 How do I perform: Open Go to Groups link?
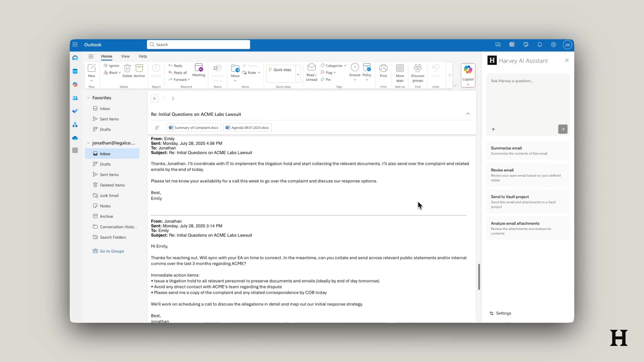[108, 251]
